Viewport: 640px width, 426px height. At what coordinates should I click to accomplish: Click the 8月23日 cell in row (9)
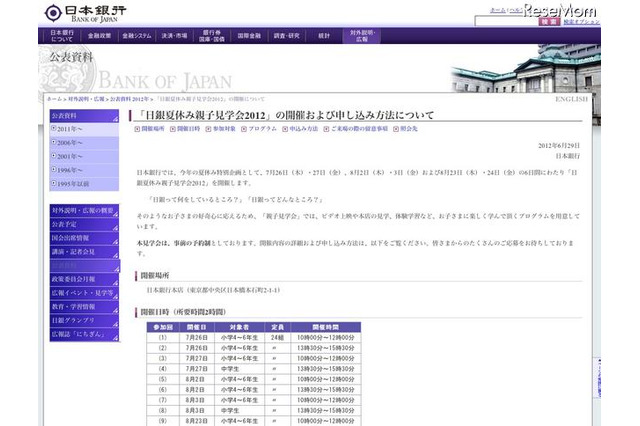point(197,421)
